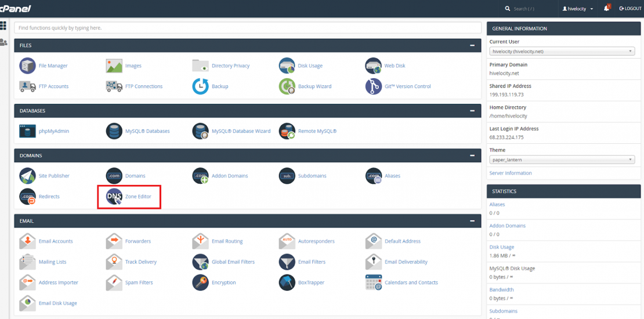Open the Addon Domains icon
The image size is (644, 319).
click(201, 176)
